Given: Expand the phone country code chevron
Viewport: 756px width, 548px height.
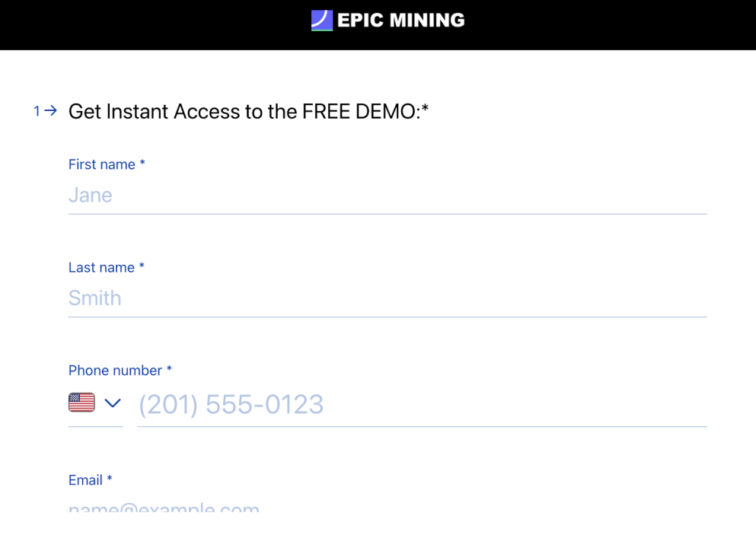Looking at the screenshot, I should point(113,403).
